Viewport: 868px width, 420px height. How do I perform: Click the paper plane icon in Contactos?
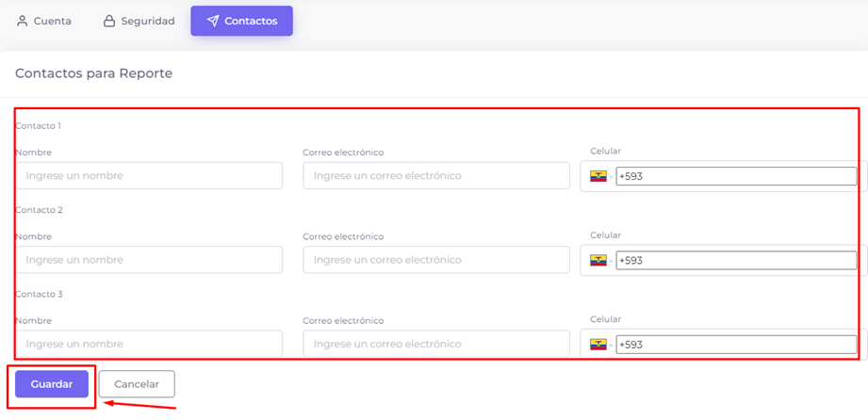coord(213,21)
